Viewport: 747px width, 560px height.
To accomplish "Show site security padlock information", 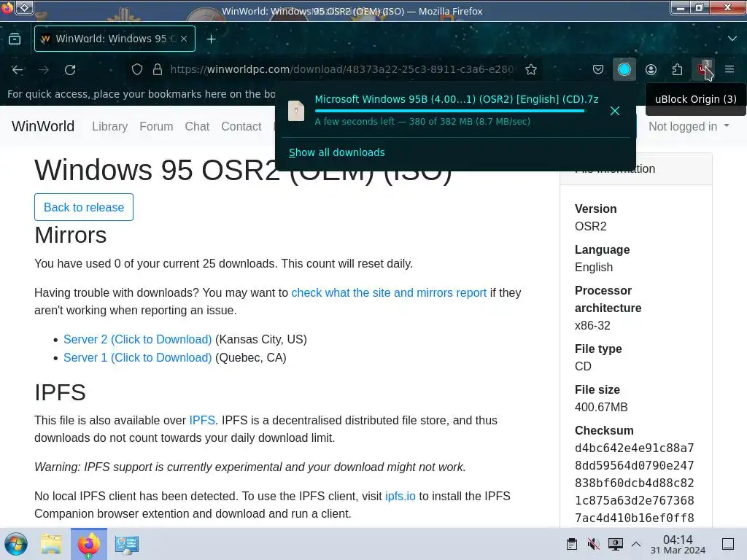I will (158, 69).
